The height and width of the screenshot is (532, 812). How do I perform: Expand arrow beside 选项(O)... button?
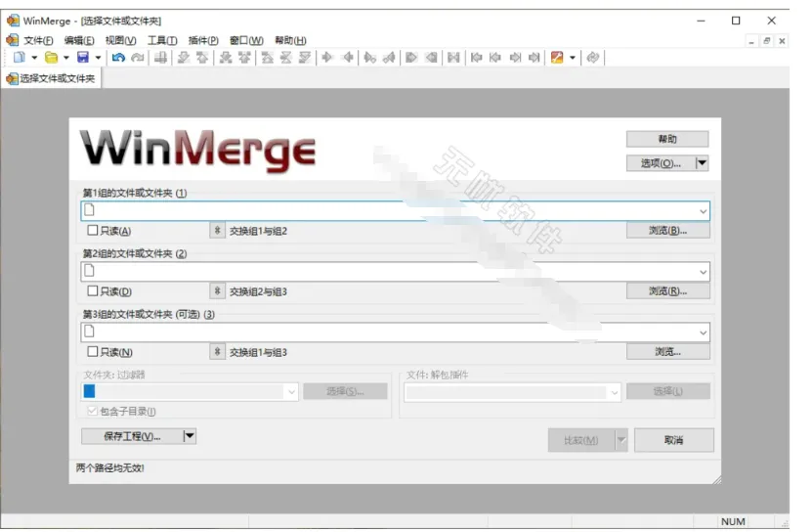(x=702, y=162)
